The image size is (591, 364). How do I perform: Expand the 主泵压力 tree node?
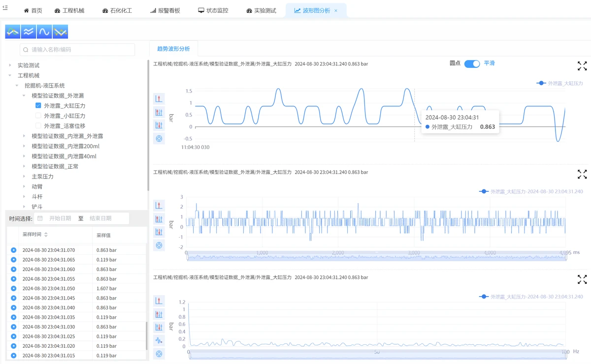[24, 177]
